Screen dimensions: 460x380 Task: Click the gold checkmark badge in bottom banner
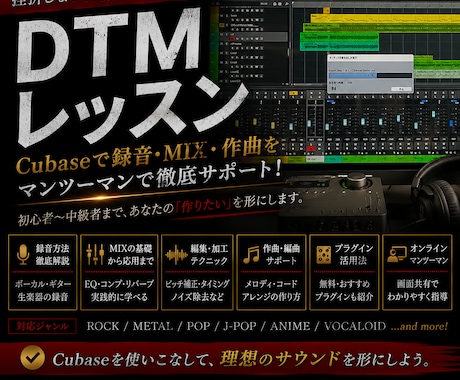point(32,358)
